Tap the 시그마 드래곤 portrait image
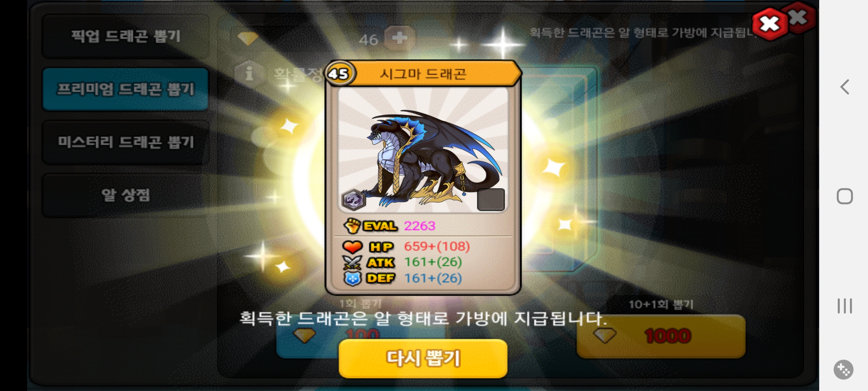 pos(423,150)
